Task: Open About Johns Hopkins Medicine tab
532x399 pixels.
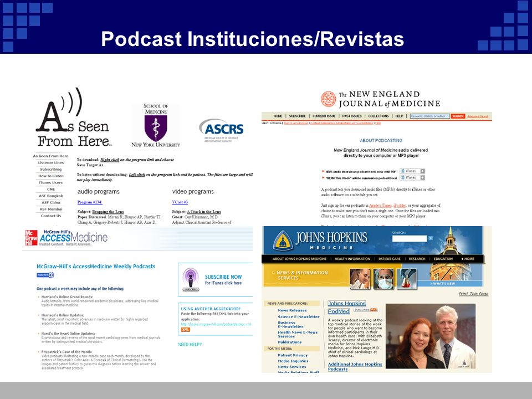Action: [x=299, y=259]
